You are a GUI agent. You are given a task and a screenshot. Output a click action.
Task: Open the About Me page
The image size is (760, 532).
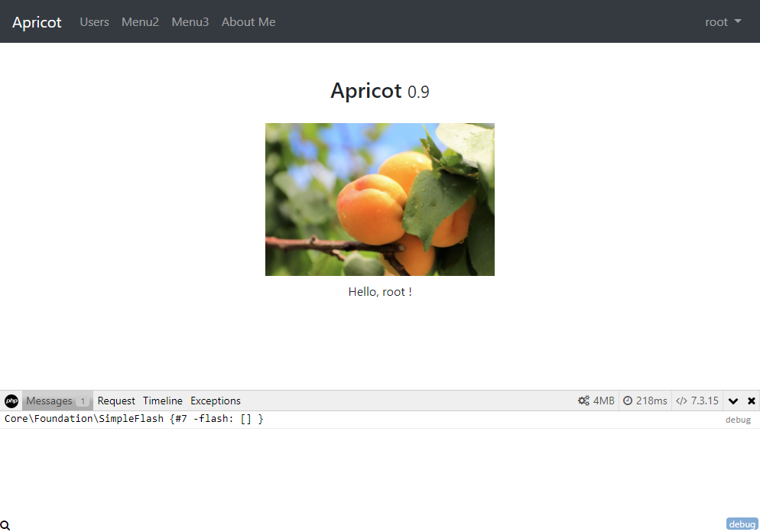248,22
